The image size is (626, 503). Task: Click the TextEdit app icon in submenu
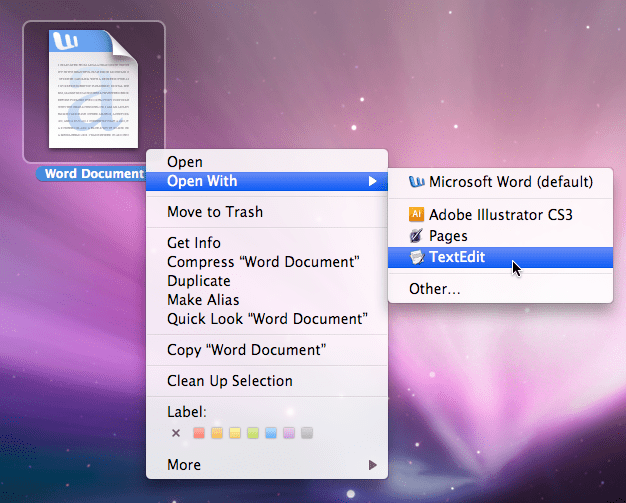click(x=417, y=257)
